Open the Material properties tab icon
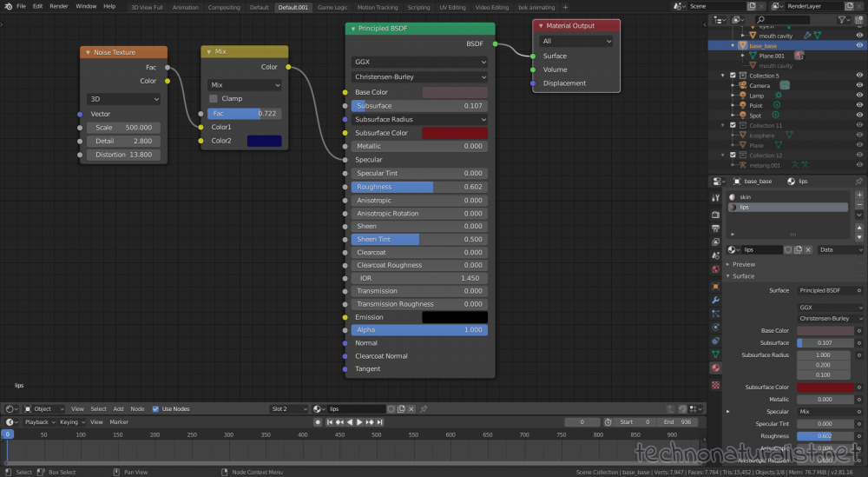 [x=716, y=368]
